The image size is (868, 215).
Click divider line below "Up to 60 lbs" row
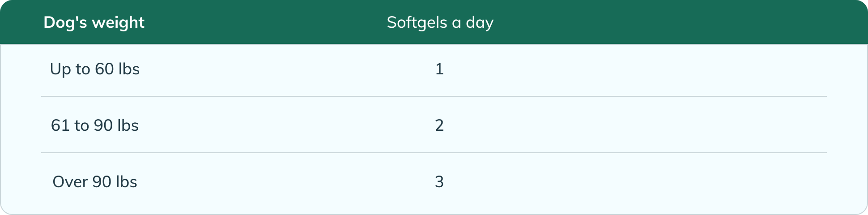[x=434, y=96]
